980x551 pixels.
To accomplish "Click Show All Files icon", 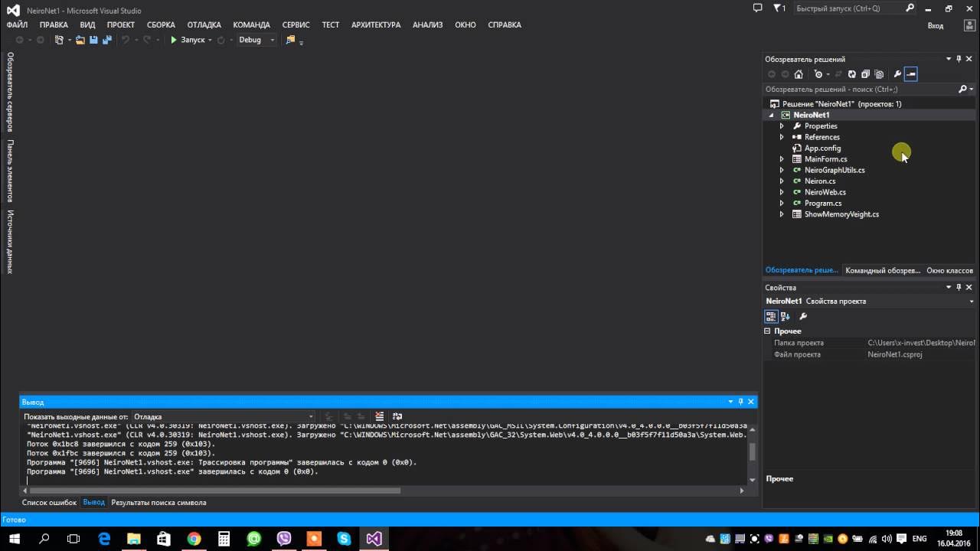I will [879, 74].
